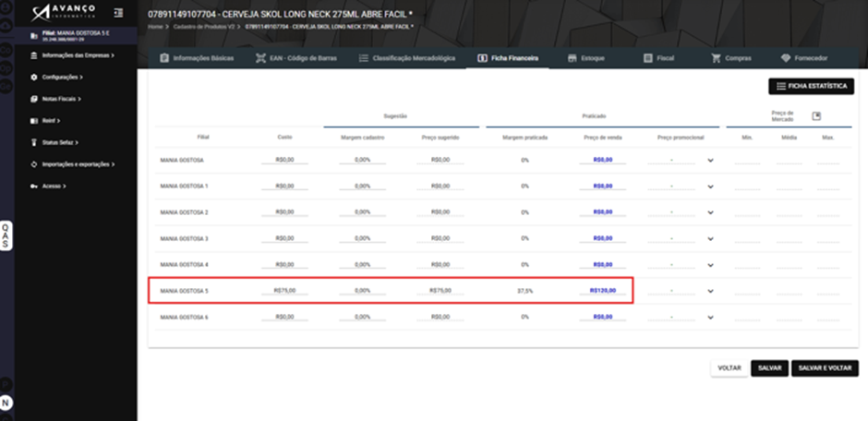Expand promotional price chevron for MANIA GOSTOSA 3
868x421 pixels.
tap(710, 239)
